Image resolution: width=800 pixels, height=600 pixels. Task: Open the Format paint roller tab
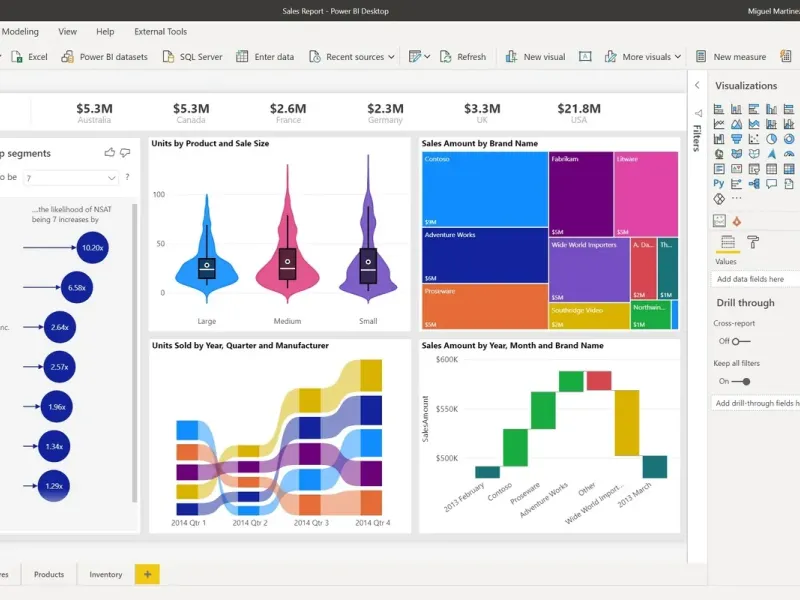click(x=753, y=242)
